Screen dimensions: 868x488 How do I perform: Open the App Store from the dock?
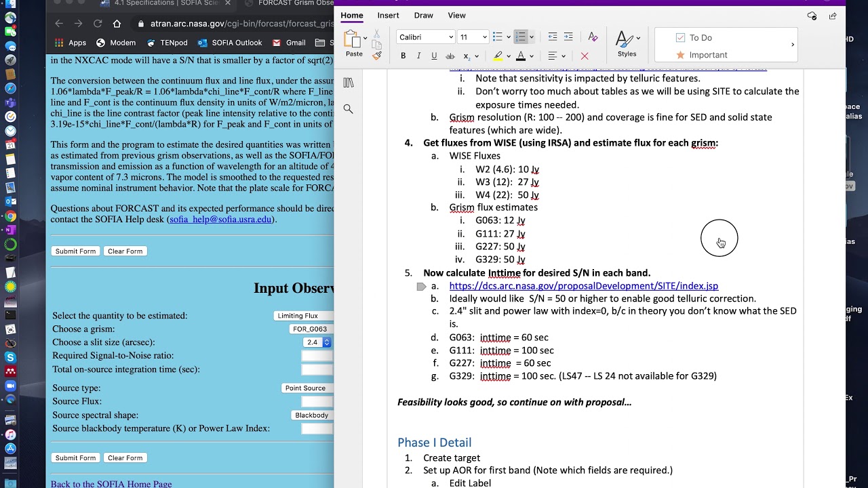[x=10, y=448]
